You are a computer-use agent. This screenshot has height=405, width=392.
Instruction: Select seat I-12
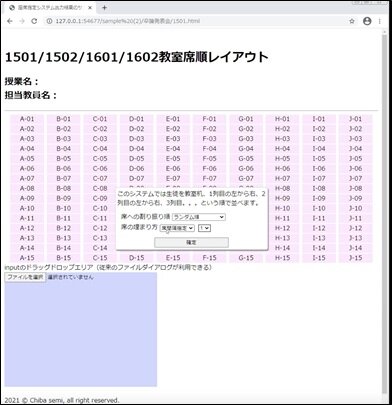(319, 228)
